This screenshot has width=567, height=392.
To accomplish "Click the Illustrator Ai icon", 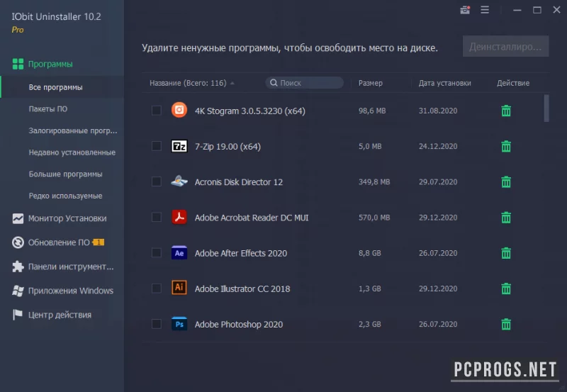I will [x=179, y=288].
